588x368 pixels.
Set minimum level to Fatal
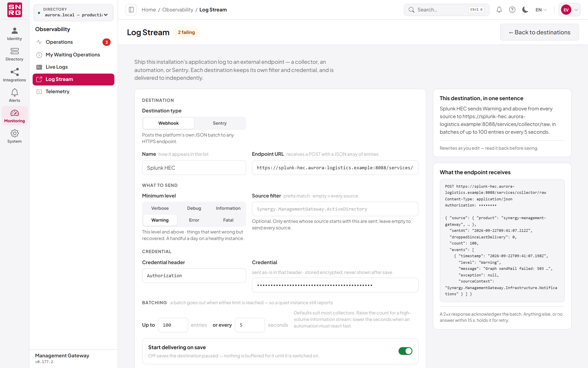pyautogui.click(x=228, y=220)
